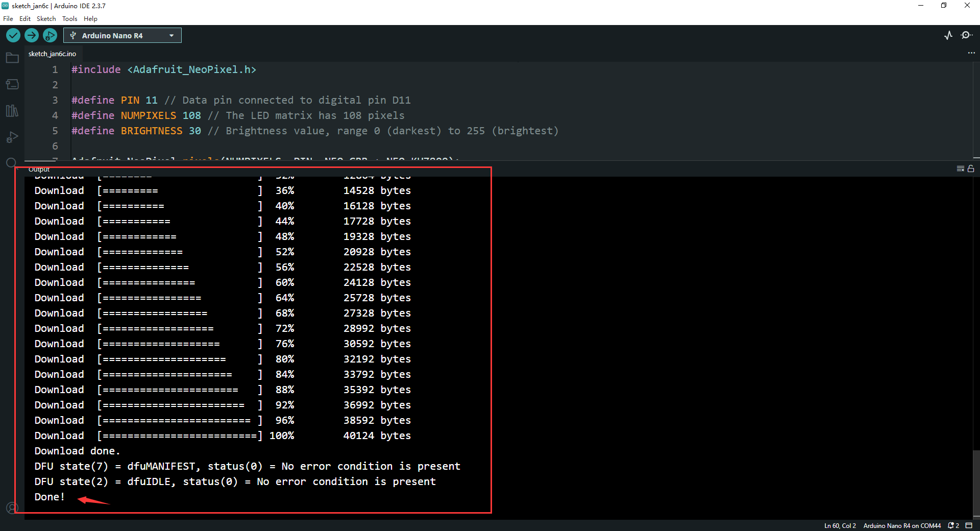
Task: Click the Output panel vertical scrollbar thumb
Action: click(976, 482)
